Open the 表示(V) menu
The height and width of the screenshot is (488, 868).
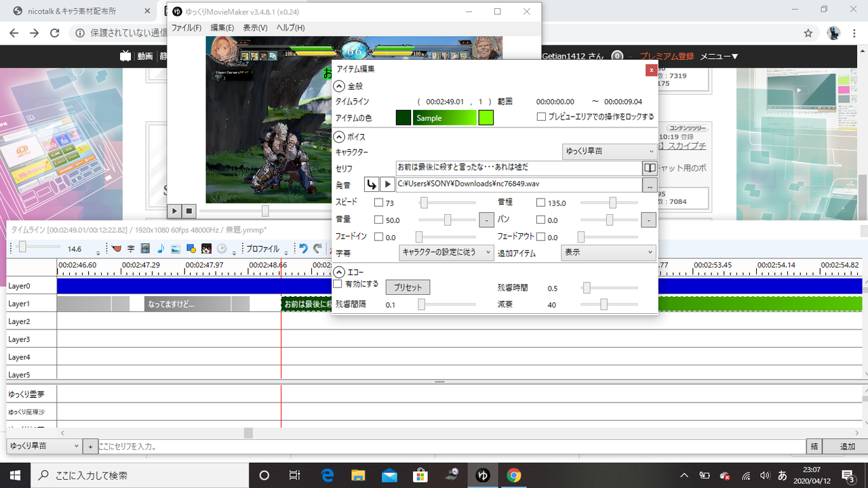pos(255,28)
